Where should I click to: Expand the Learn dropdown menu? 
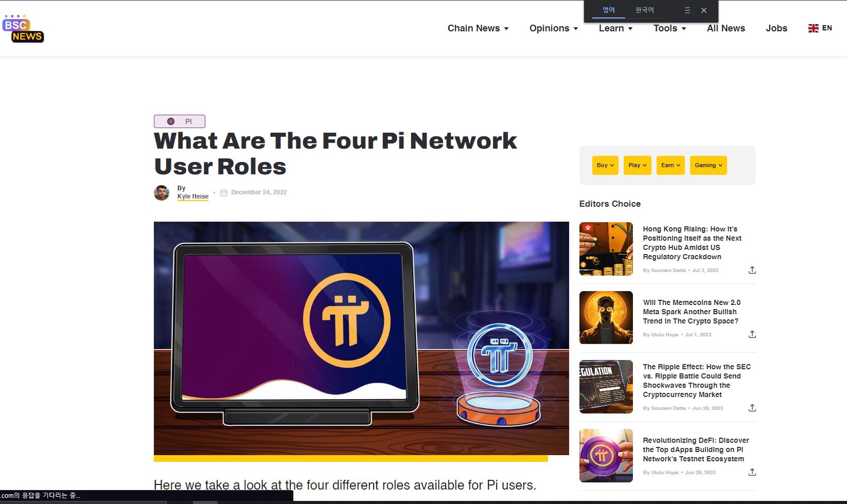pos(615,28)
